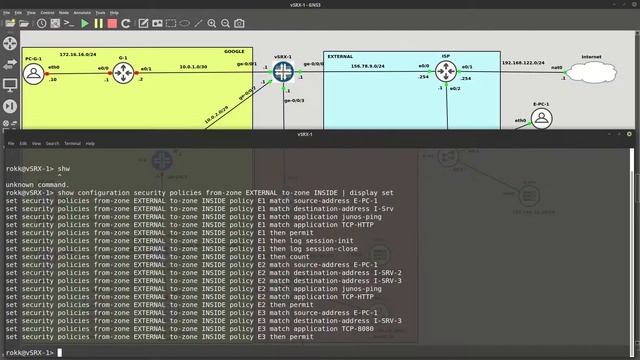Open terminal window View menu
Screen dimensions: 640x360
click(x=36, y=144)
